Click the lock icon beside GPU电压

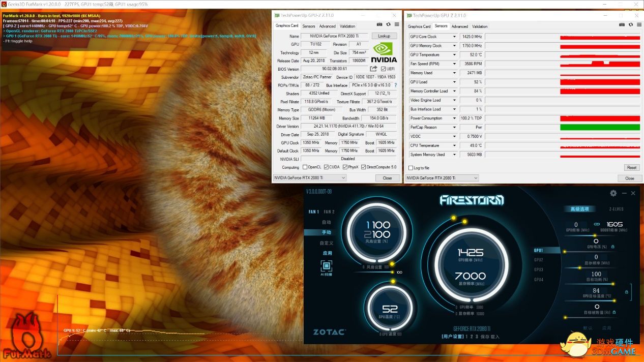point(612,247)
